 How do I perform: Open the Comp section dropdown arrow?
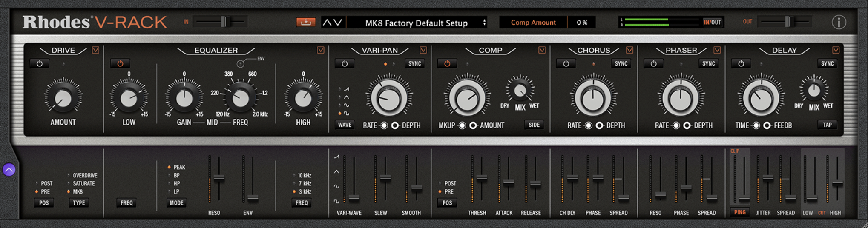[x=542, y=50]
